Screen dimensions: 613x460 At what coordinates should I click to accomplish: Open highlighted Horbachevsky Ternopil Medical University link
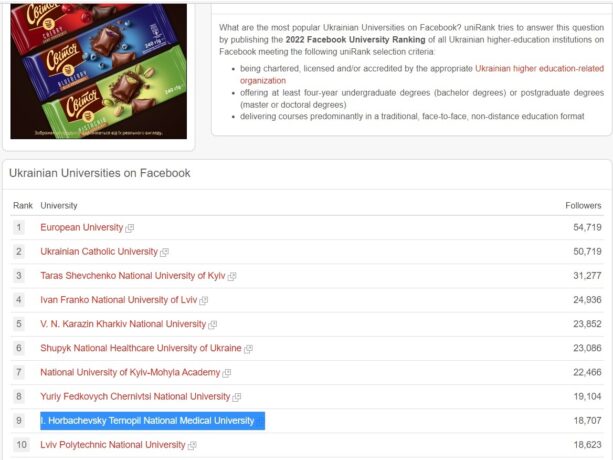point(148,421)
